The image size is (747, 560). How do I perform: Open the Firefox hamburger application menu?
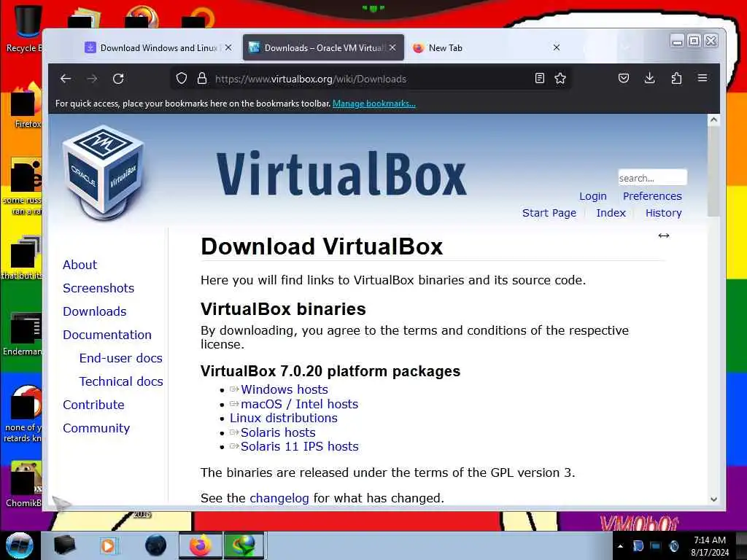point(703,78)
